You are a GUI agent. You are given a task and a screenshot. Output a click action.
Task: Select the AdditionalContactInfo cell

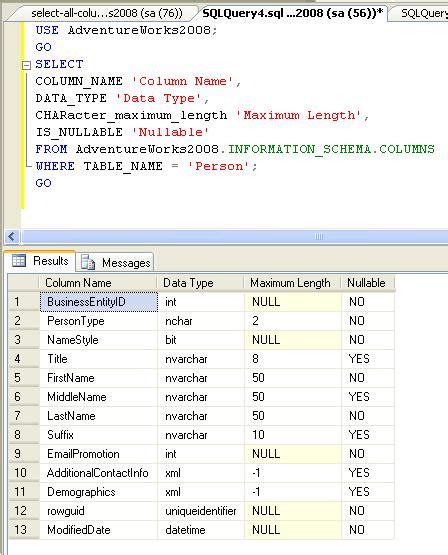pyautogui.click(x=99, y=473)
